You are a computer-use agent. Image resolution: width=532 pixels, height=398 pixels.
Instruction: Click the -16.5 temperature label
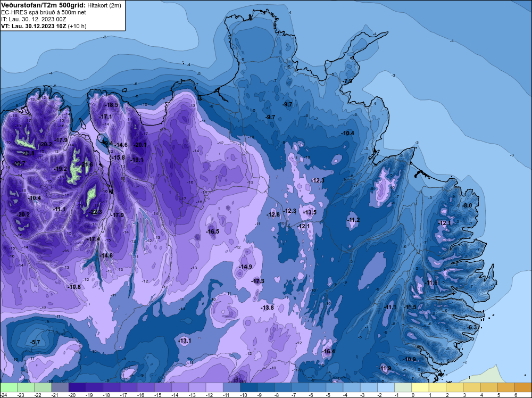(x=213, y=232)
